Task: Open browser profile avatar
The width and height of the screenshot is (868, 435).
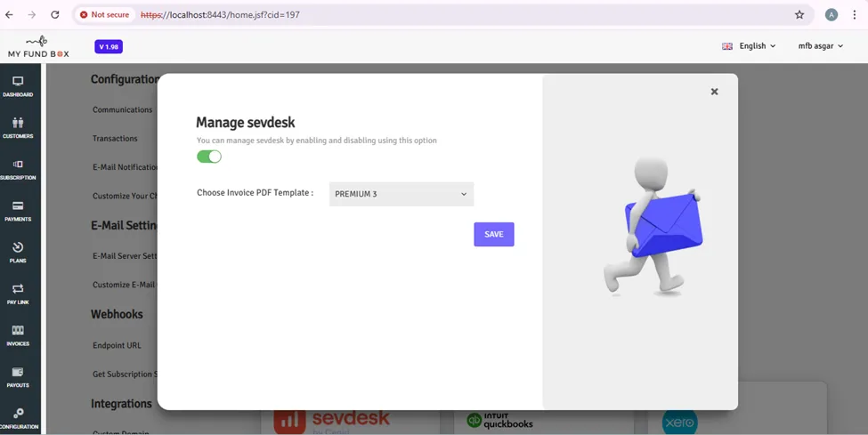Action: 831,14
